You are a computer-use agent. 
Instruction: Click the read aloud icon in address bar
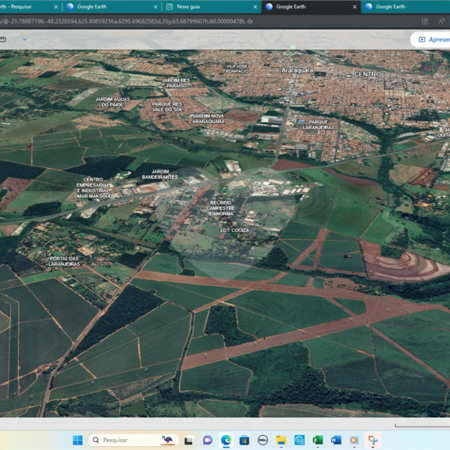click(x=442, y=21)
